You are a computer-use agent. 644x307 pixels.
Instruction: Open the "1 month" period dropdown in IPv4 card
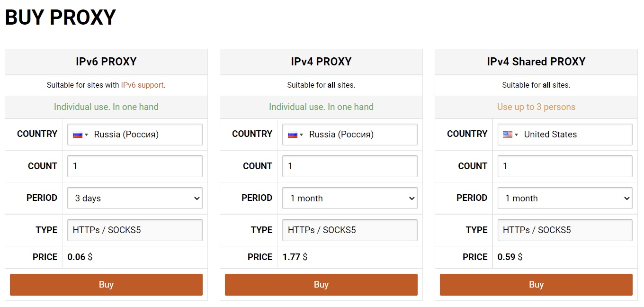[x=349, y=198]
